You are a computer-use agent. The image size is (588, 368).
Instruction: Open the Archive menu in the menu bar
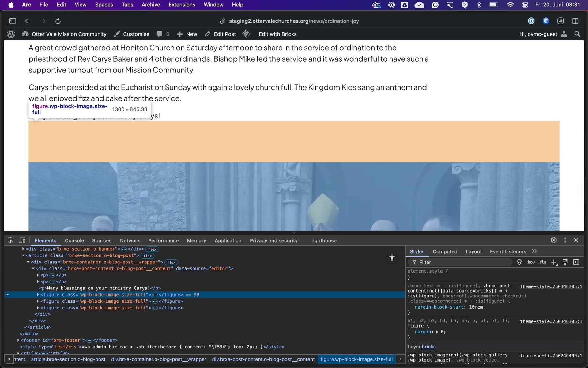pos(151,5)
